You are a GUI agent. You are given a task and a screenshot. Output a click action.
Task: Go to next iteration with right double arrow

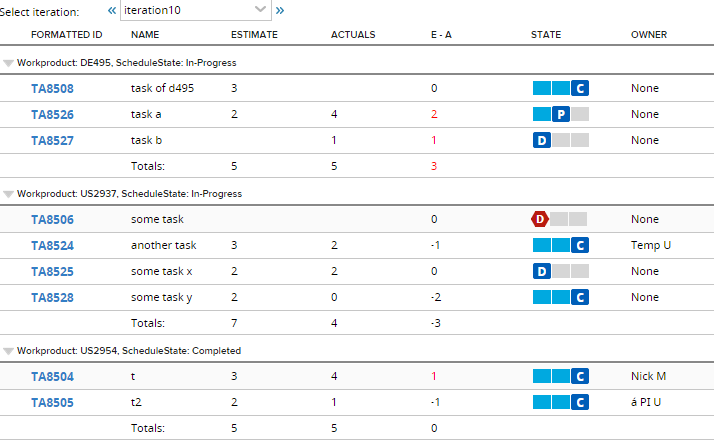tap(280, 10)
